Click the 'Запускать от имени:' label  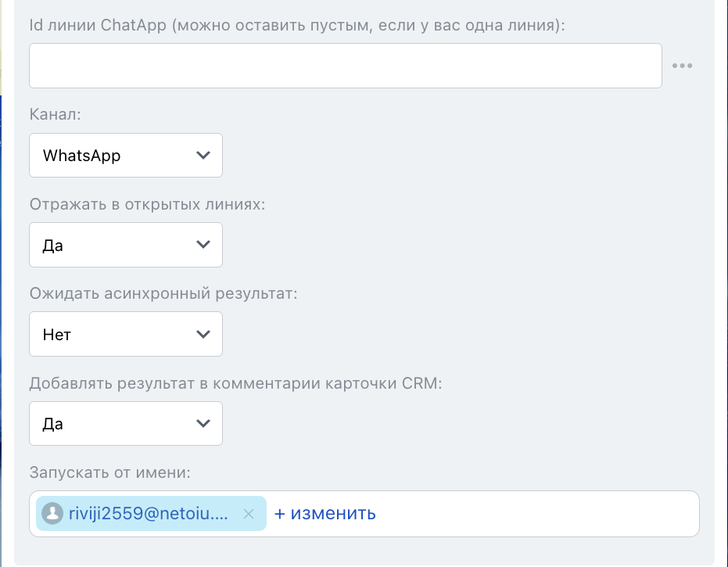click(x=110, y=472)
